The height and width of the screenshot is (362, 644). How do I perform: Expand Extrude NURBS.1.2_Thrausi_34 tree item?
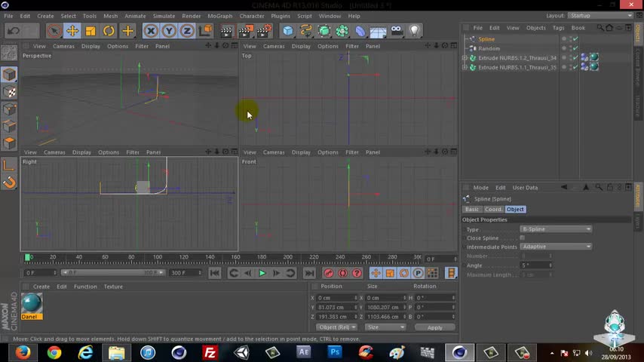[x=465, y=58]
